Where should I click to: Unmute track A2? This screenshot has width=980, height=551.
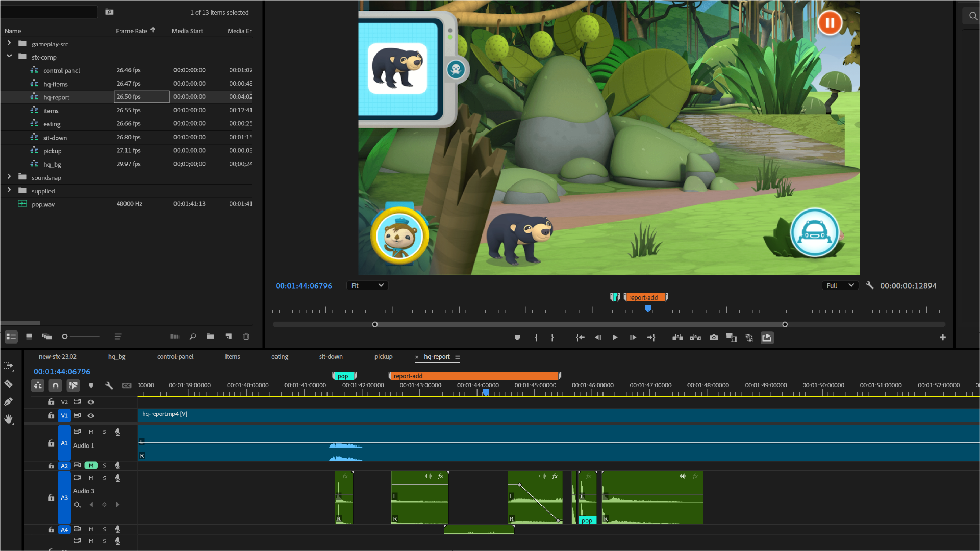pos(91,465)
